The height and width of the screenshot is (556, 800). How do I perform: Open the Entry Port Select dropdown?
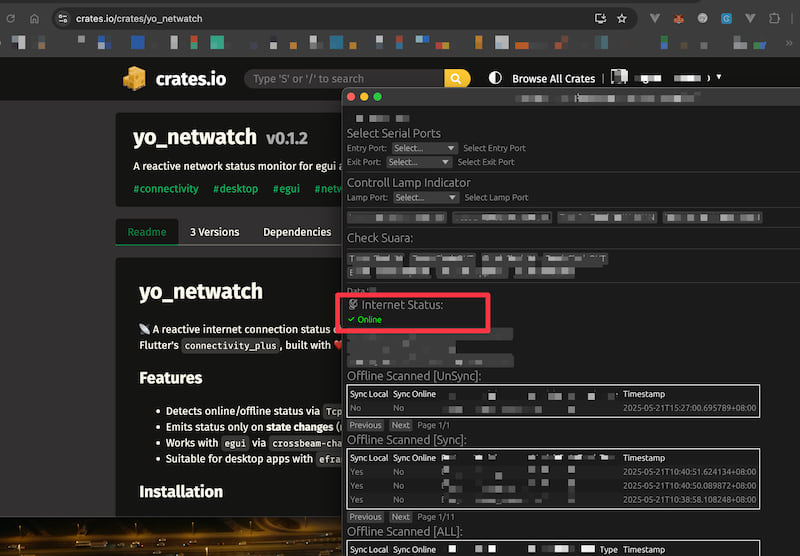pyautogui.click(x=424, y=148)
